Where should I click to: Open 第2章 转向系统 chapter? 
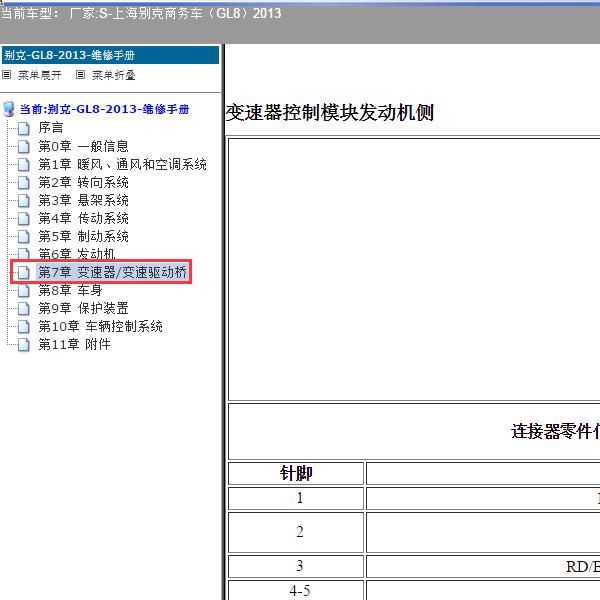[x=83, y=183]
